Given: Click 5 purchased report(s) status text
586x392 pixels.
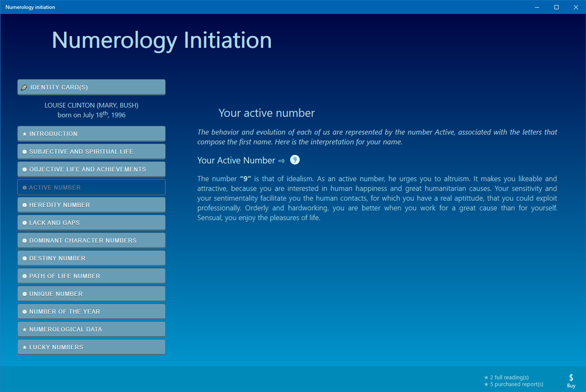Looking at the screenshot, I should [513, 384].
